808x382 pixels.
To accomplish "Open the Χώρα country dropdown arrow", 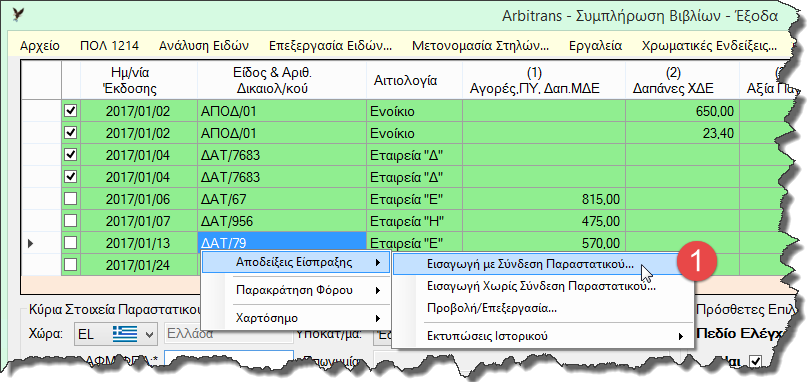I will point(149,334).
